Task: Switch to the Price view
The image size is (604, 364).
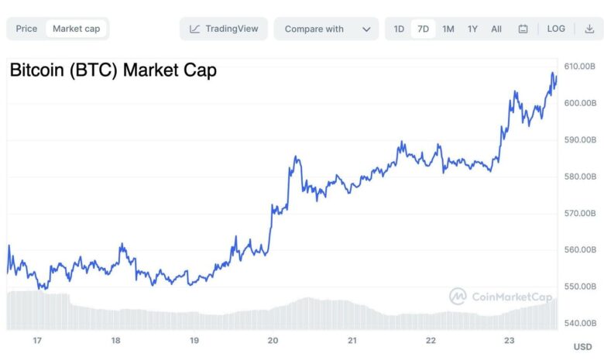Action: pos(26,29)
